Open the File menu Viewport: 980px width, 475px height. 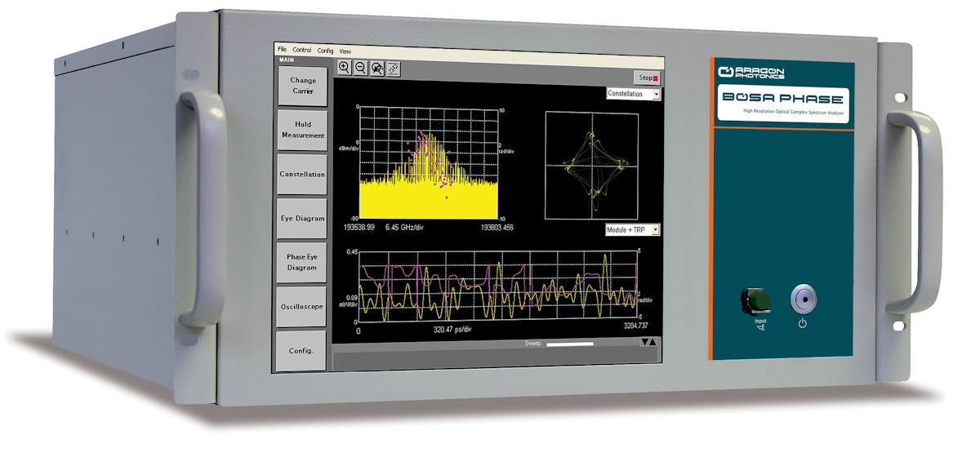click(282, 51)
